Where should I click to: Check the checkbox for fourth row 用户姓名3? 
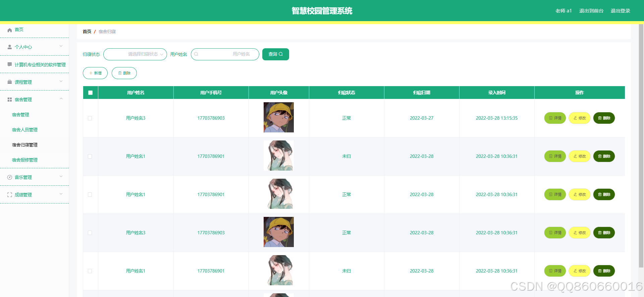click(x=90, y=233)
